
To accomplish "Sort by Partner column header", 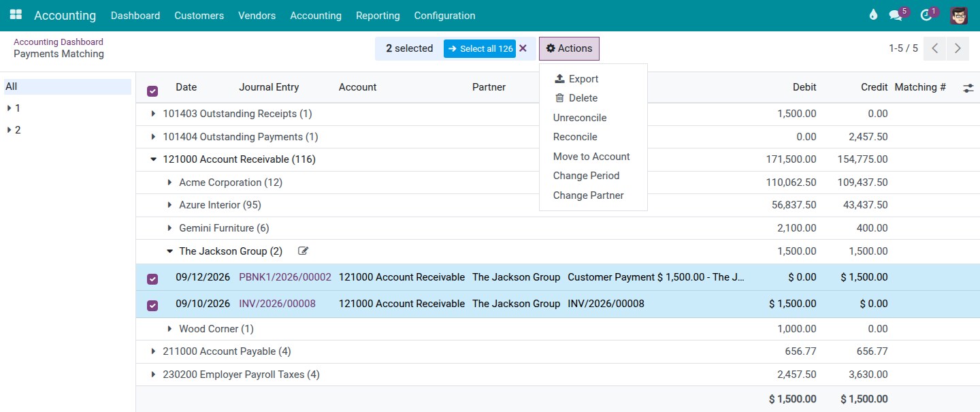I will tap(489, 87).
